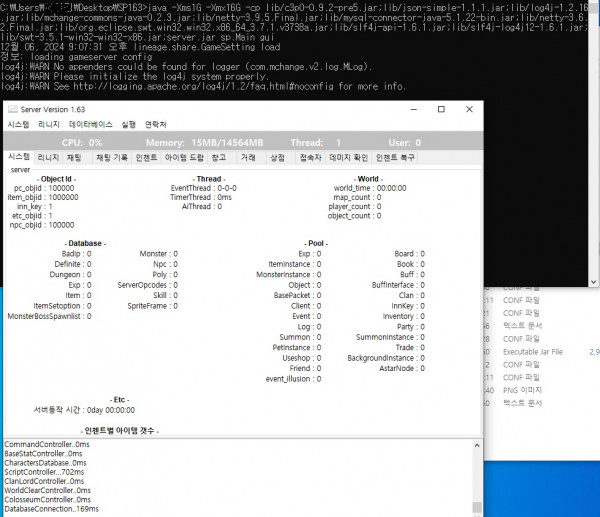600x517 pixels.
Task: Click the player_count : 0 entry
Action: [x=355, y=207]
